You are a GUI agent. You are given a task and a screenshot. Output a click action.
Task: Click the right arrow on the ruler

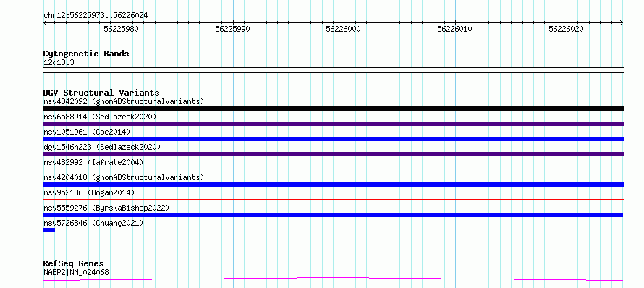pyautogui.click(x=622, y=23)
